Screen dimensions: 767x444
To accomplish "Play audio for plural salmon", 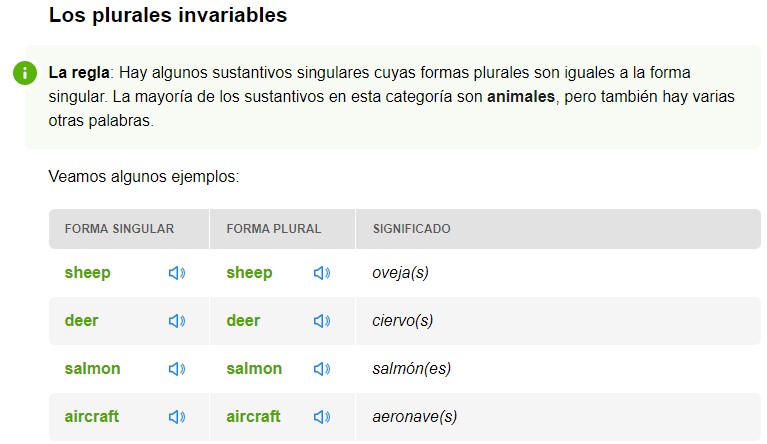I will click(322, 369).
